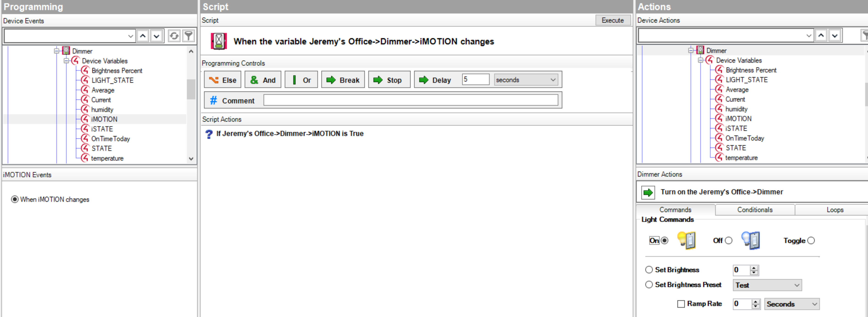Viewport: 868px width, 317px height.
Task: Select iMOTION in the Device Events tree
Action: click(x=104, y=119)
